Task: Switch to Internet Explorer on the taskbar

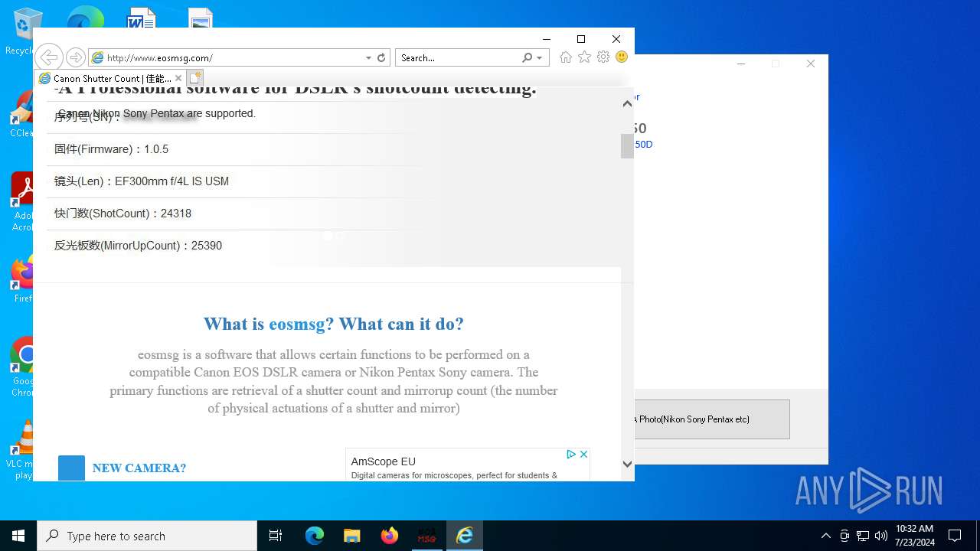Action: [x=465, y=536]
